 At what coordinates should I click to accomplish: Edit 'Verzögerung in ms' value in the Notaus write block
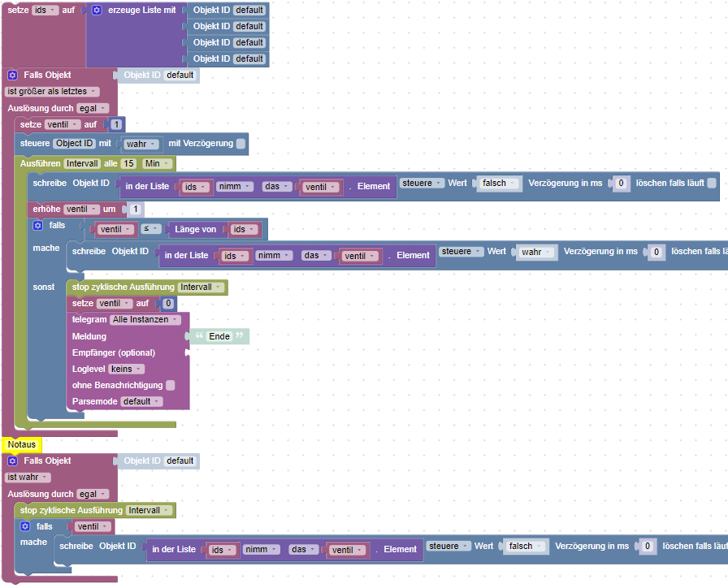coord(648,547)
